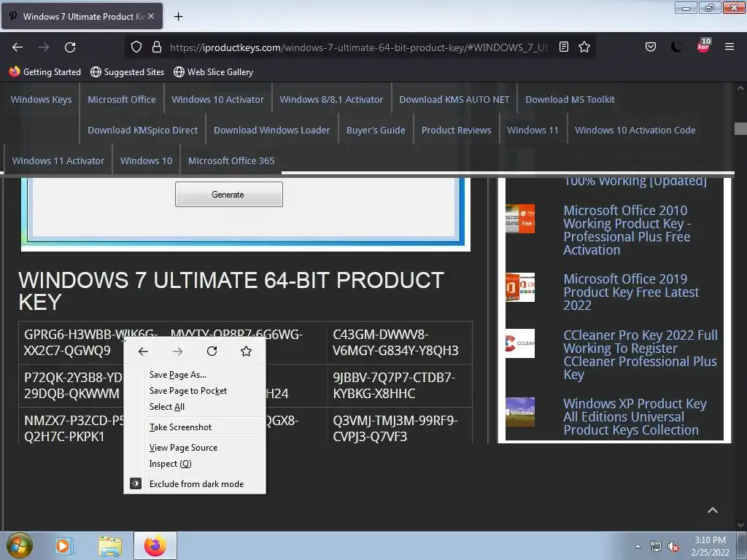Open Download Windows Loader nav item

click(271, 130)
